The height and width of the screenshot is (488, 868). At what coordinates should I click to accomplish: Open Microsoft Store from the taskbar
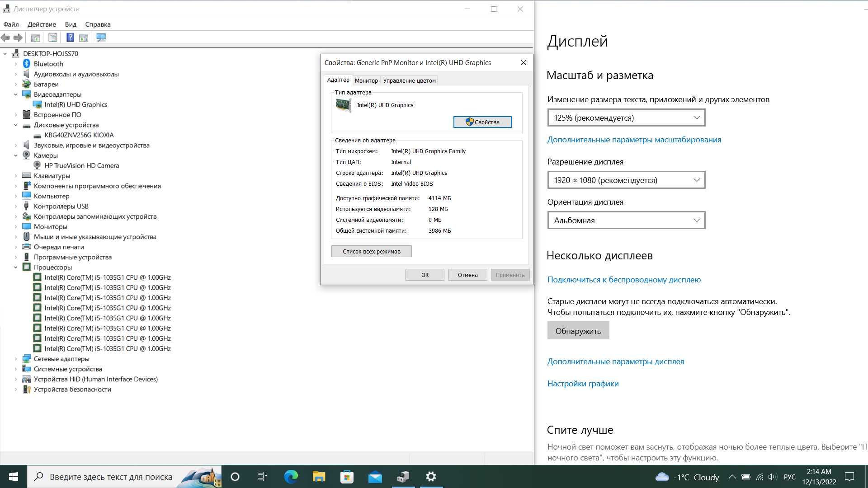pos(347,477)
